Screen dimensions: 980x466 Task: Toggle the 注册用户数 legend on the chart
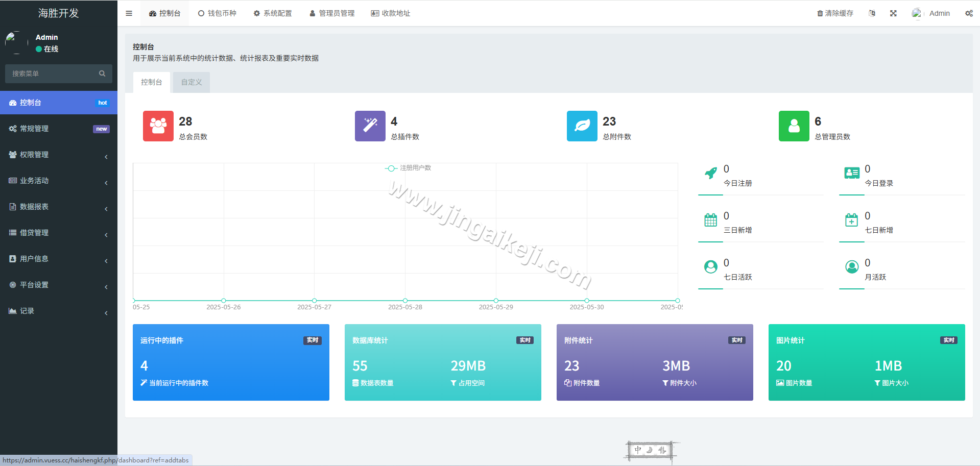click(408, 168)
